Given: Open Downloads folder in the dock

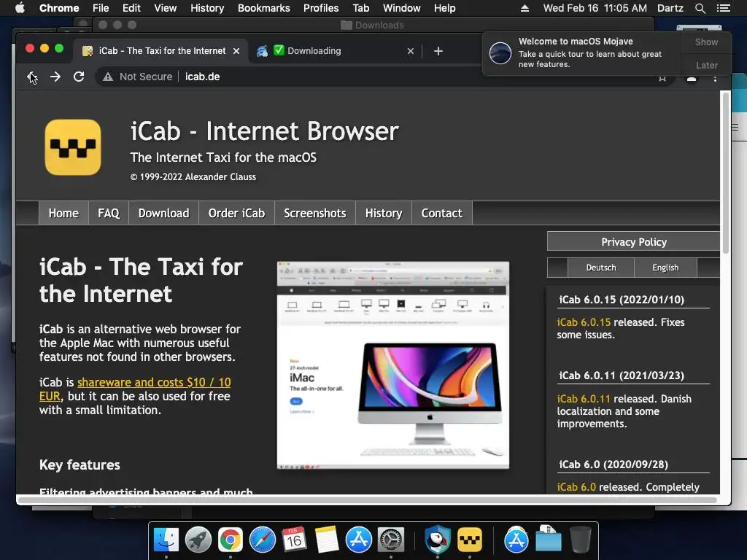Looking at the screenshot, I should point(549,539).
